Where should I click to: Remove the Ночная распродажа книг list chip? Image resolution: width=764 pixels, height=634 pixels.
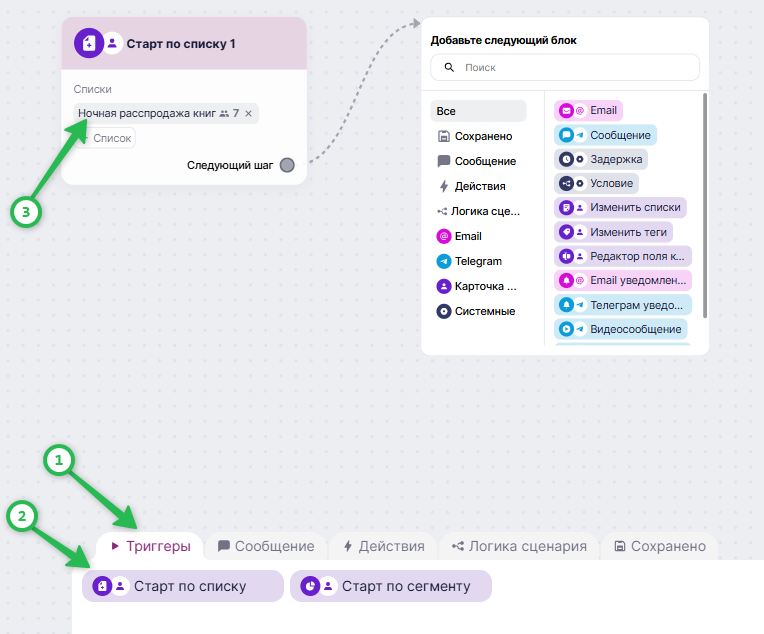point(248,114)
